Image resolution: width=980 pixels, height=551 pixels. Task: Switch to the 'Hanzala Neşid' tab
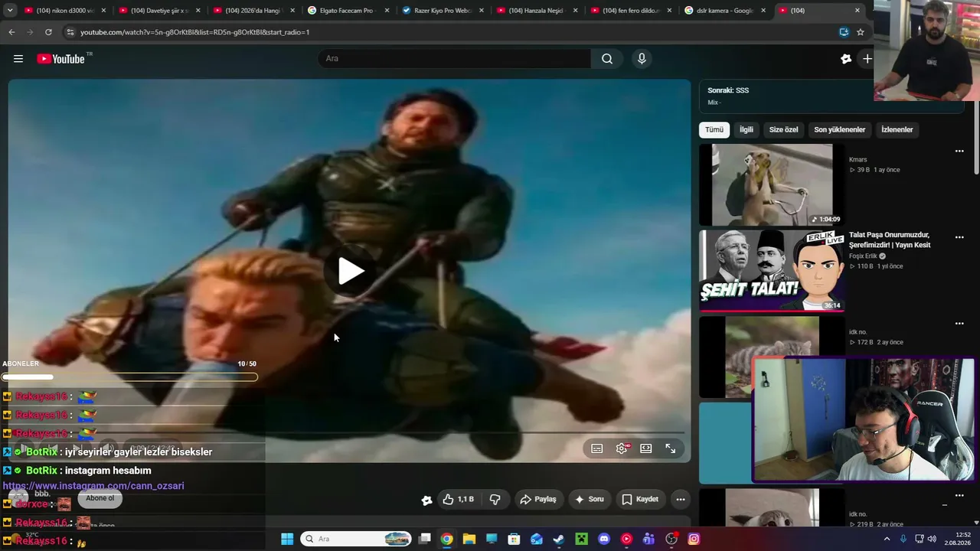click(537, 11)
